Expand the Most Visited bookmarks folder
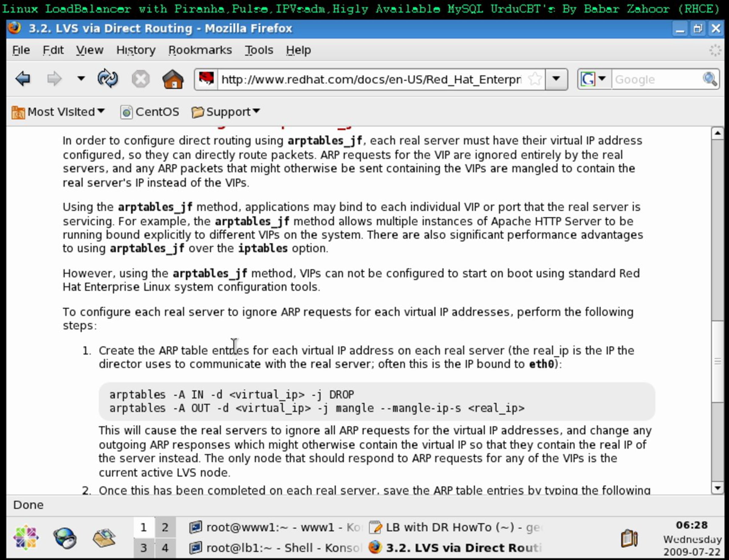 [x=58, y=112]
